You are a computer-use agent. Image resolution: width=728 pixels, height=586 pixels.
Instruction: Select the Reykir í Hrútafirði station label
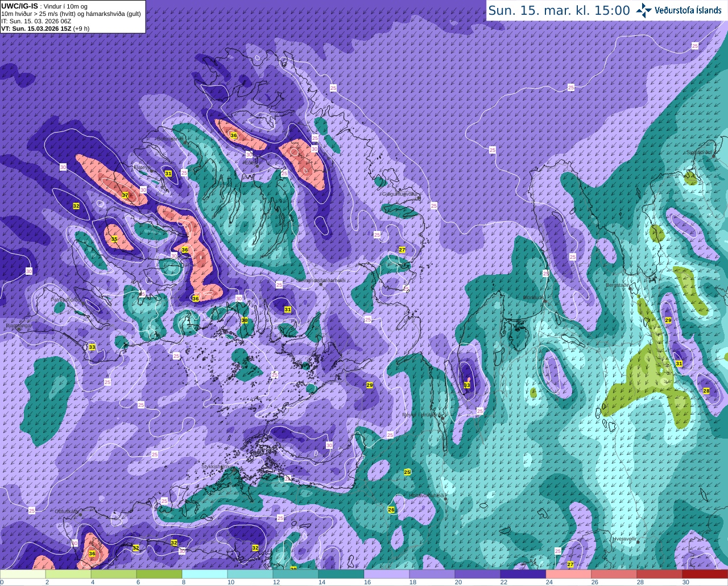coord(423,415)
